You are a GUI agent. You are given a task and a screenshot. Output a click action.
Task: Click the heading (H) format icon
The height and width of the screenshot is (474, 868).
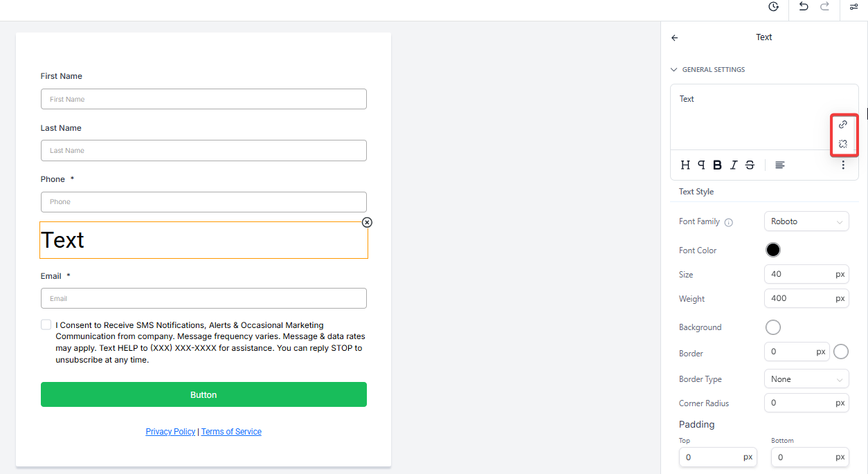685,165
